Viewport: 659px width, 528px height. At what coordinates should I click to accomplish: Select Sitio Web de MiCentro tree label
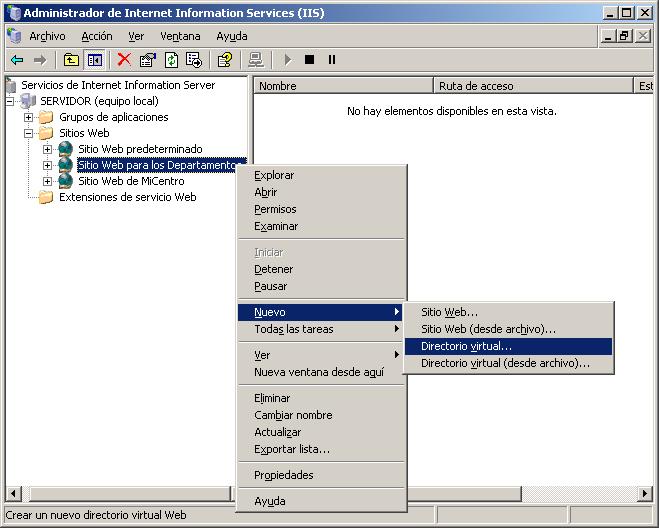[131, 181]
